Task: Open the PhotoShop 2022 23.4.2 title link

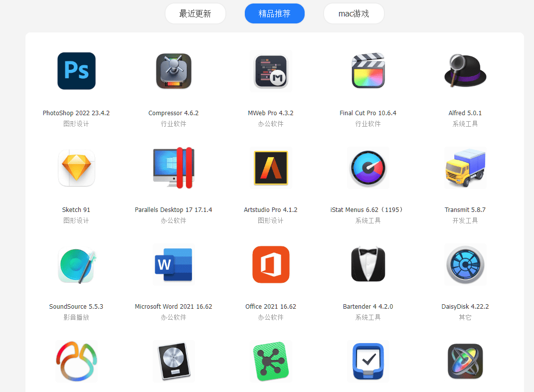Action: (76, 113)
